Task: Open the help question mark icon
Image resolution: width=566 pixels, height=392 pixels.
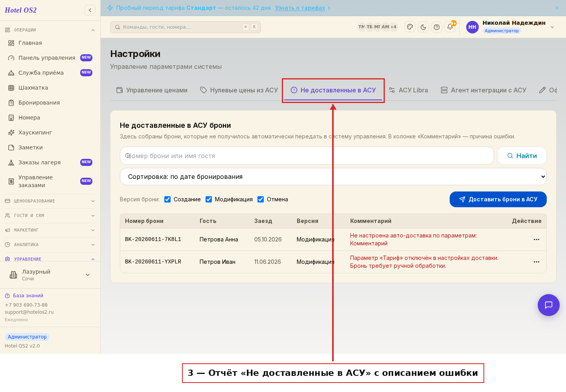Action: pyautogui.click(x=437, y=27)
